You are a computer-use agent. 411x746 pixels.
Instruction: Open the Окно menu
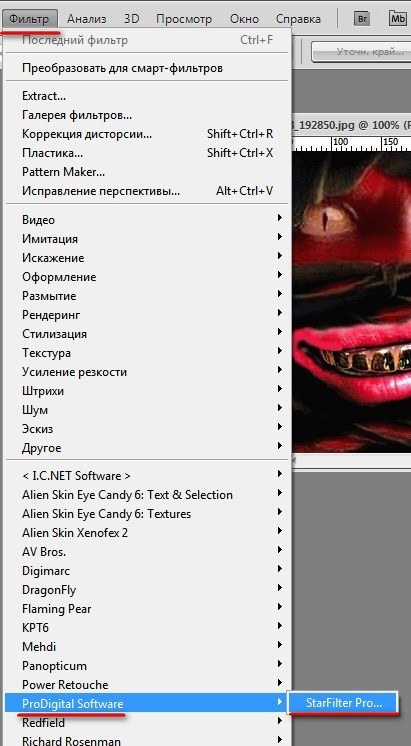[244, 19]
